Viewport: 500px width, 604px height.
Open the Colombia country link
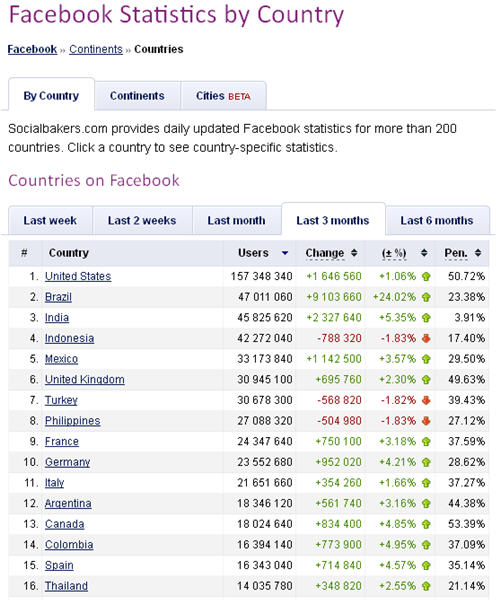69,545
